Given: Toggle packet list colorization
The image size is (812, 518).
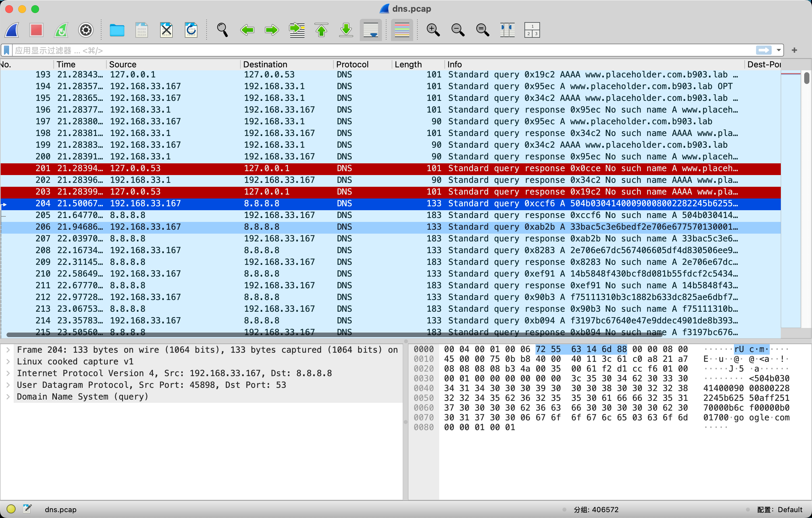Looking at the screenshot, I should click(x=402, y=30).
